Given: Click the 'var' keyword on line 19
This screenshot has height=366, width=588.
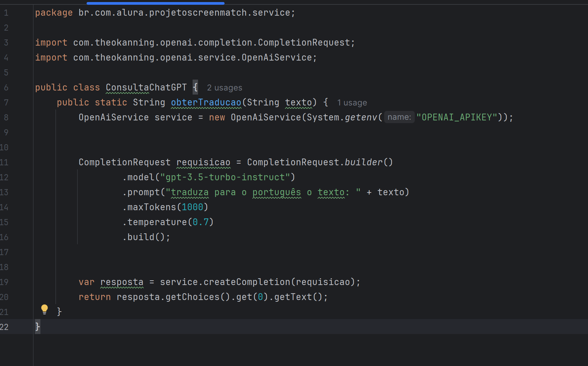Looking at the screenshot, I should point(87,282).
